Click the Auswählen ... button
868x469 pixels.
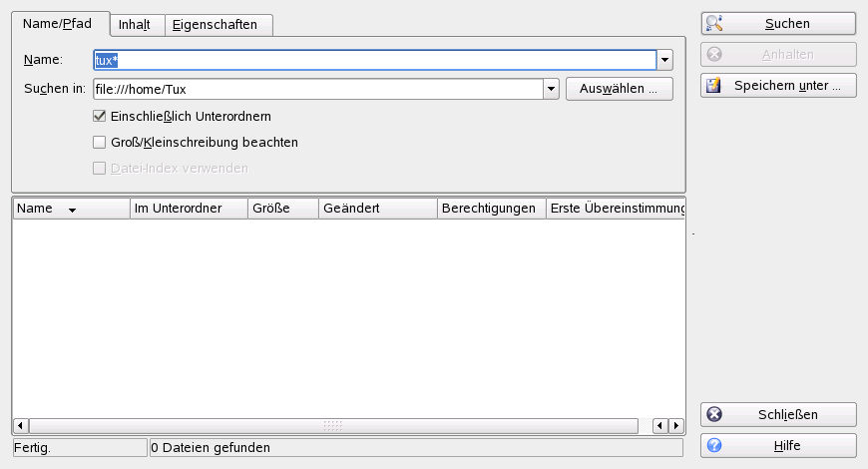click(620, 89)
